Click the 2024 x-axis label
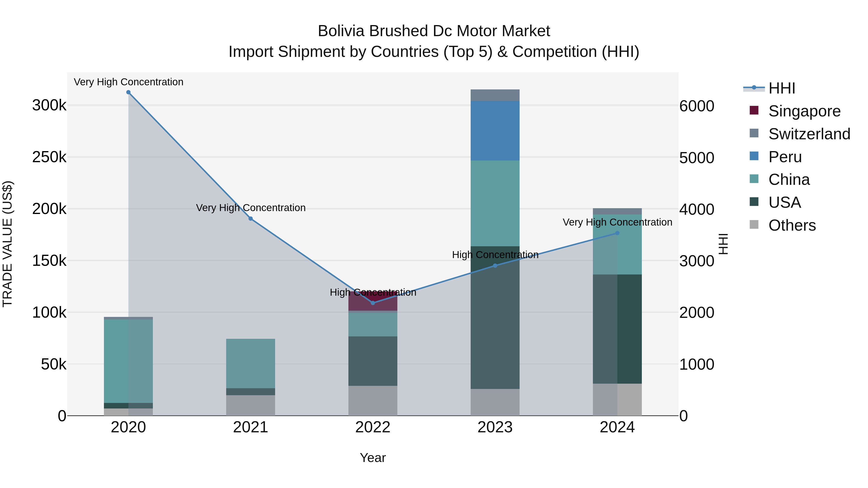Image resolution: width=868 pixels, height=488 pixels. 617,427
